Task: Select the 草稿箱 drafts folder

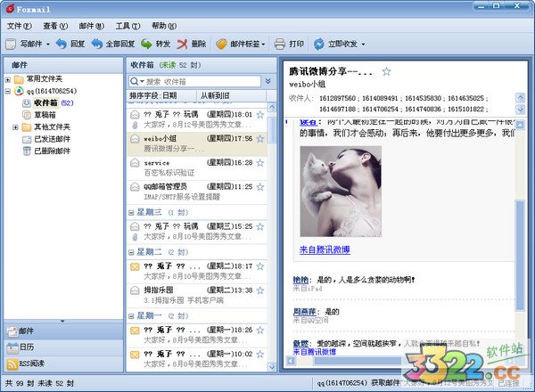Action: [45, 115]
